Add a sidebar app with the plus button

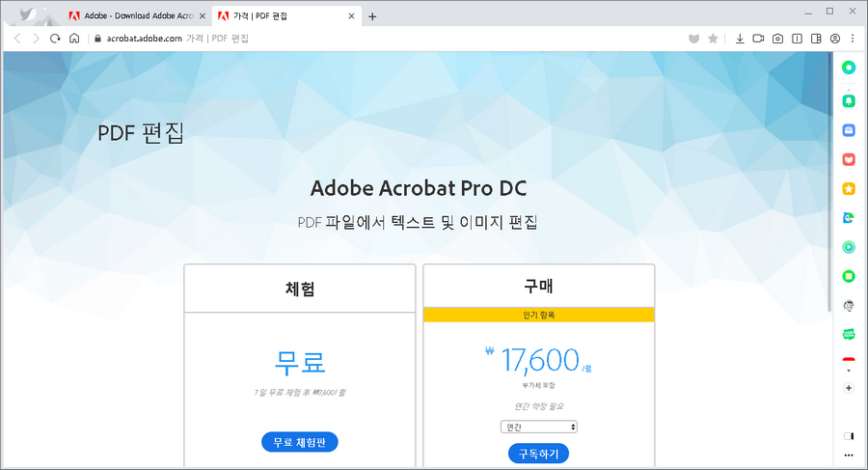[849, 388]
